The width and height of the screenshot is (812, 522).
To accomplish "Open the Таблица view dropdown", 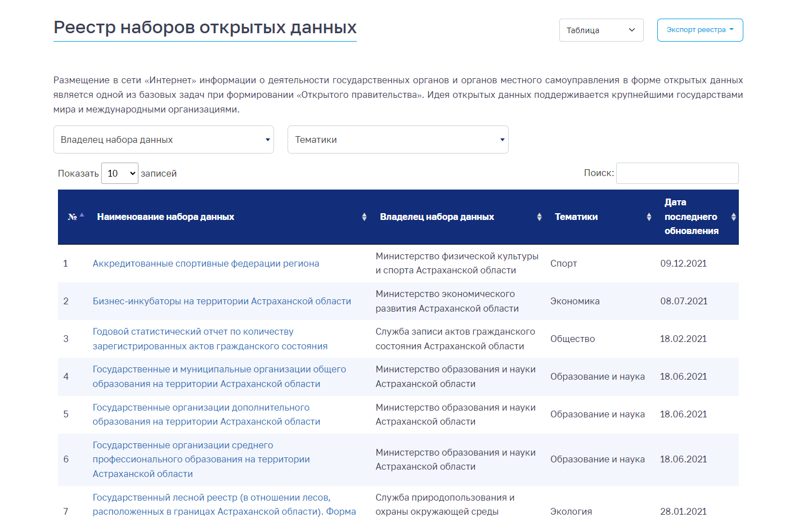I will point(601,30).
